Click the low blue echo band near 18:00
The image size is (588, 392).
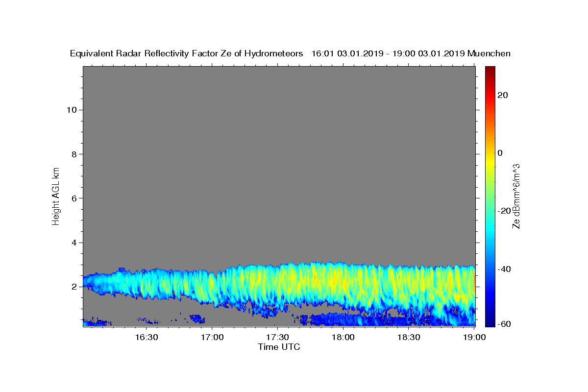(343, 320)
